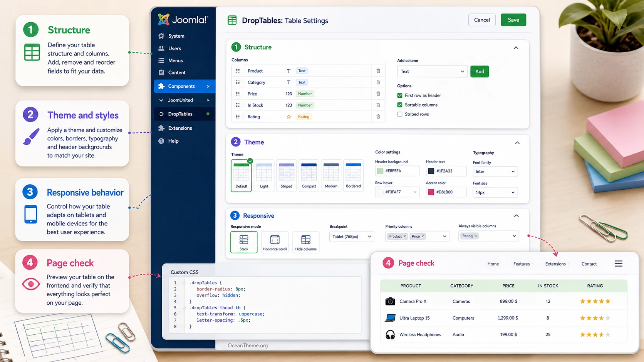Screen dimensions: 644x362
Task: Delete the Category column with its trash icon
Action: [378, 82]
